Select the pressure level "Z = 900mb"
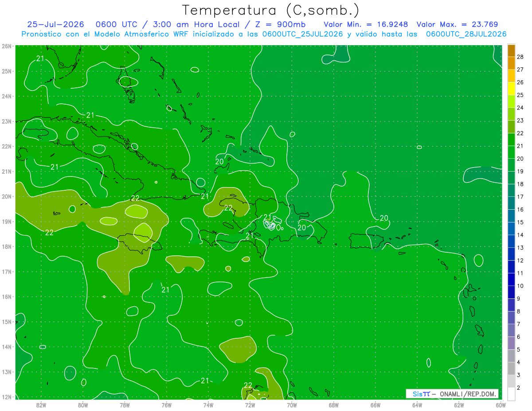This screenshot has height=411, width=532. click(281, 24)
